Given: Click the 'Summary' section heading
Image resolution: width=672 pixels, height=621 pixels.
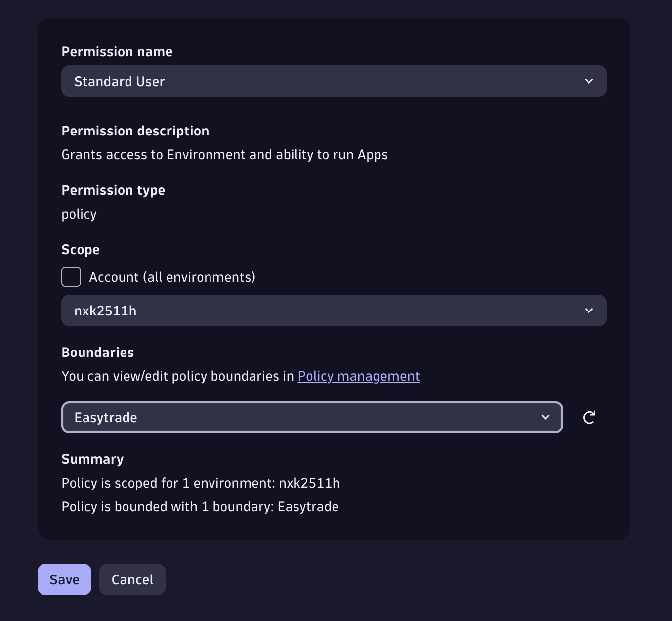Looking at the screenshot, I should pyautogui.click(x=92, y=459).
